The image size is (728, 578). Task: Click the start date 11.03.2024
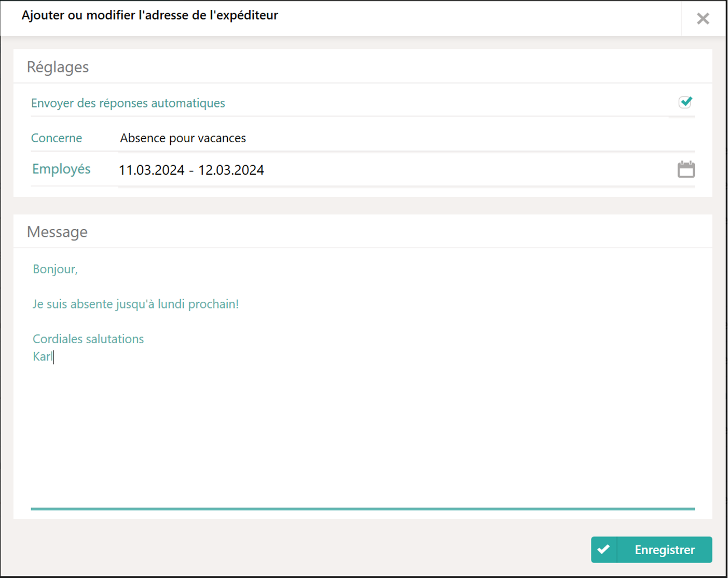[x=152, y=170]
